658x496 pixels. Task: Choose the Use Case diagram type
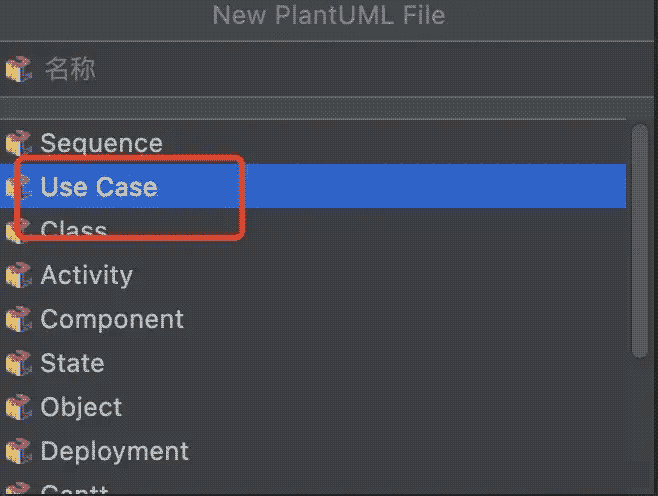(x=99, y=187)
